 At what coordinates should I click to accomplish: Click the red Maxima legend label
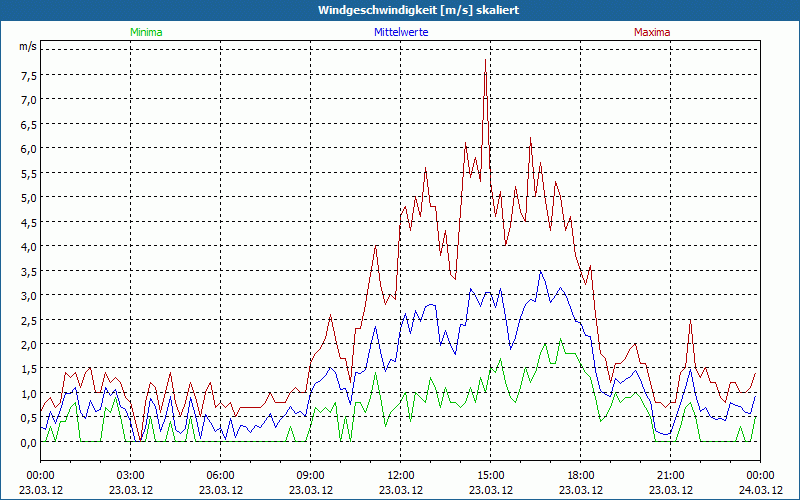pos(652,32)
